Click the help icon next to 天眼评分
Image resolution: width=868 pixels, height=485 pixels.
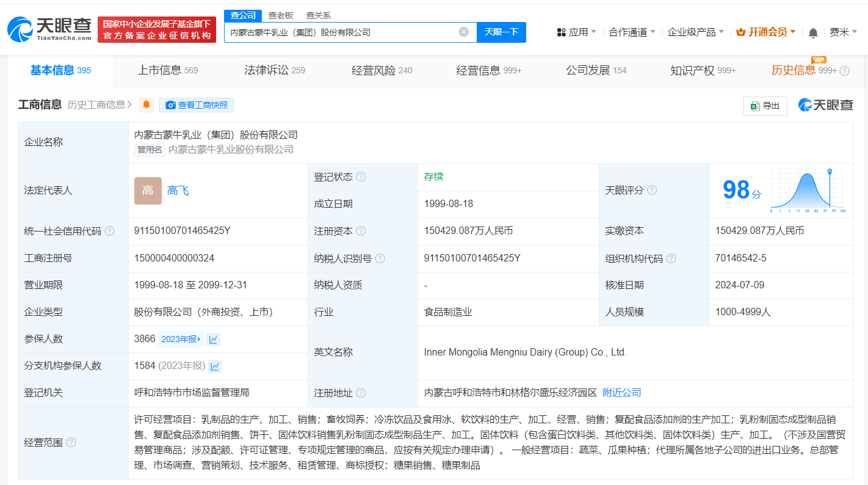pos(652,190)
